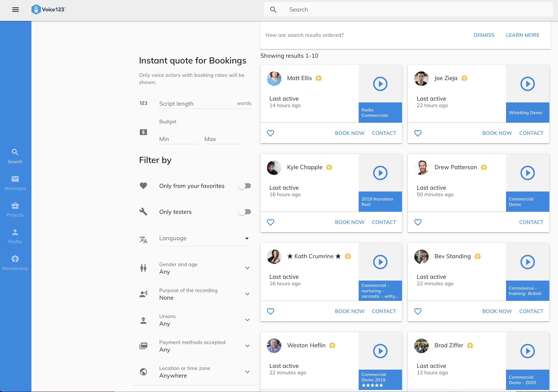Expand the Unions filter

(247, 320)
